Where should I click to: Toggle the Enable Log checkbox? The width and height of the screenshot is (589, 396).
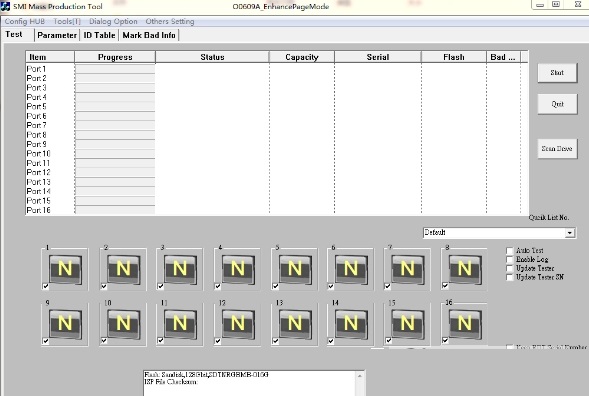510,260
